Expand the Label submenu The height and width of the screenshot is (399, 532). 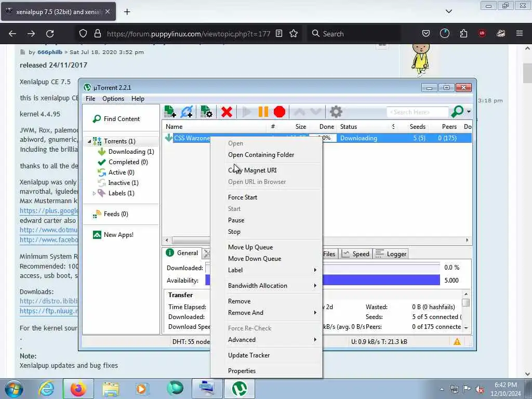click(x=266, y=270)
